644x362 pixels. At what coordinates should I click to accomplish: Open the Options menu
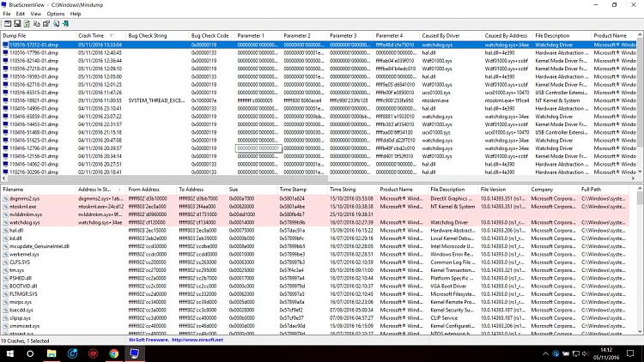click(56, 14)
